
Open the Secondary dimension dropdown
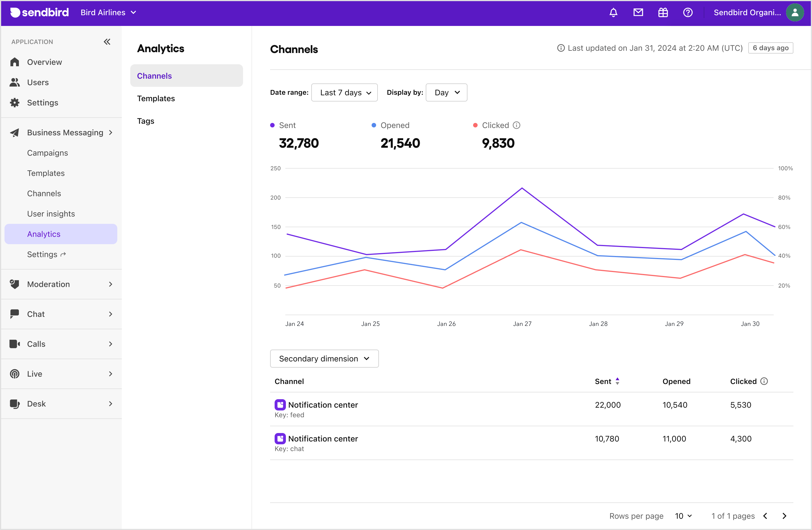click(x=324, y=358)
